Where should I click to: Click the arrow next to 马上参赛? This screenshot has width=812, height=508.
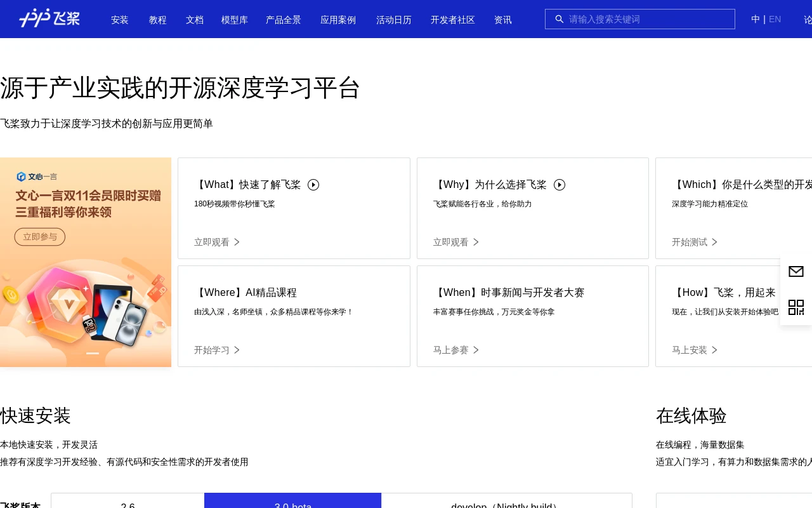click(476, 350)
